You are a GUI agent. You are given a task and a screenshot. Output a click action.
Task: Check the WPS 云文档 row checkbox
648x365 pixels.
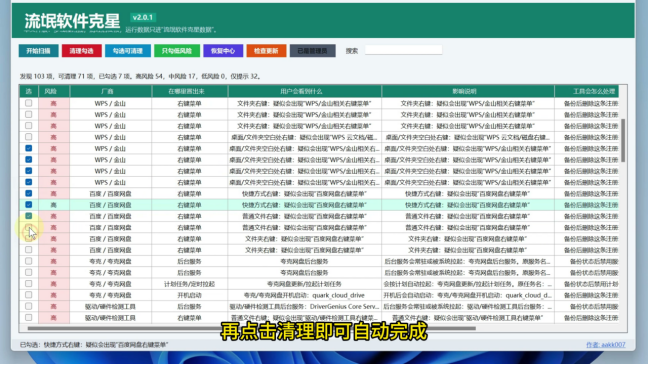[x=29, y=137]
